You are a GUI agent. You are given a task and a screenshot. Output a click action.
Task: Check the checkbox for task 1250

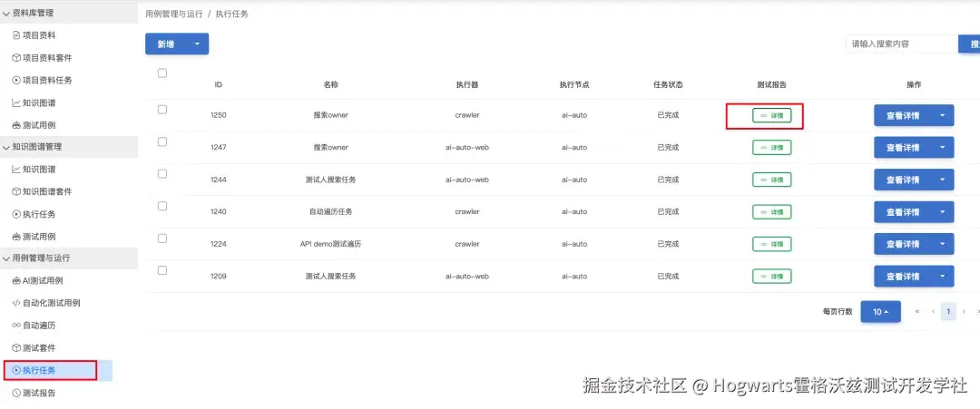[162, 109]
